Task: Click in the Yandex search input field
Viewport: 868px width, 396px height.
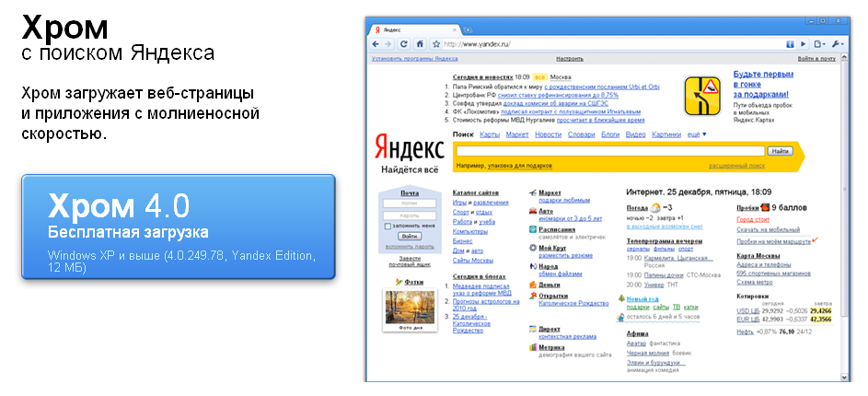Action: [x=607, y=151]
